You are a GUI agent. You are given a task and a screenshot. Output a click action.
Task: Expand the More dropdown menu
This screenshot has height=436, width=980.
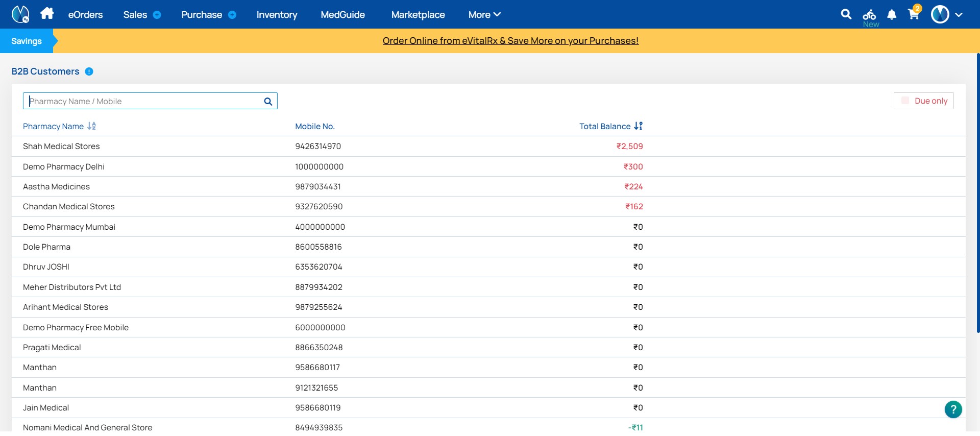click(x=484, y=15)
